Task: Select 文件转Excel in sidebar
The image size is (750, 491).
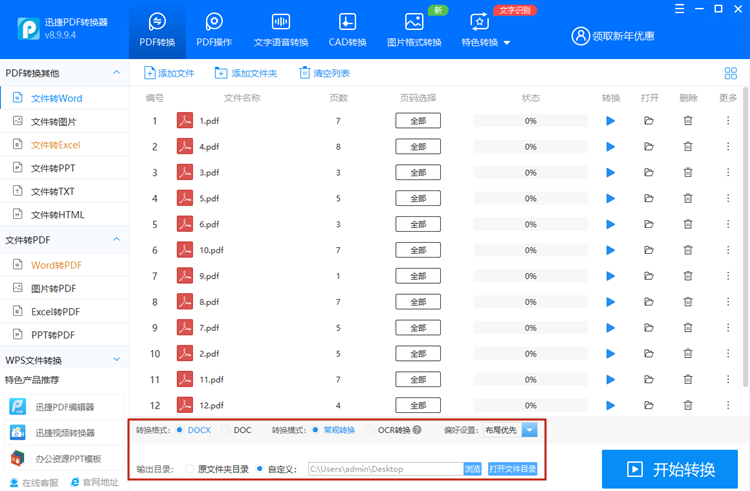Action: 65,145
